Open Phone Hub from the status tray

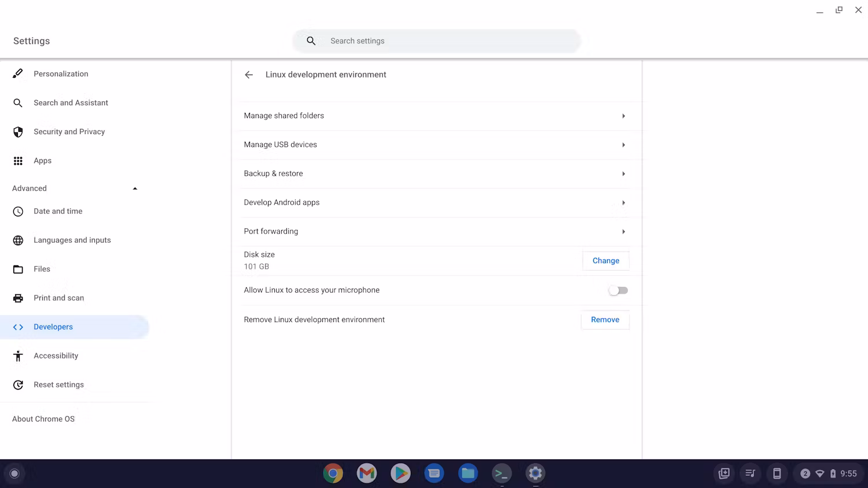pos(777,473)
